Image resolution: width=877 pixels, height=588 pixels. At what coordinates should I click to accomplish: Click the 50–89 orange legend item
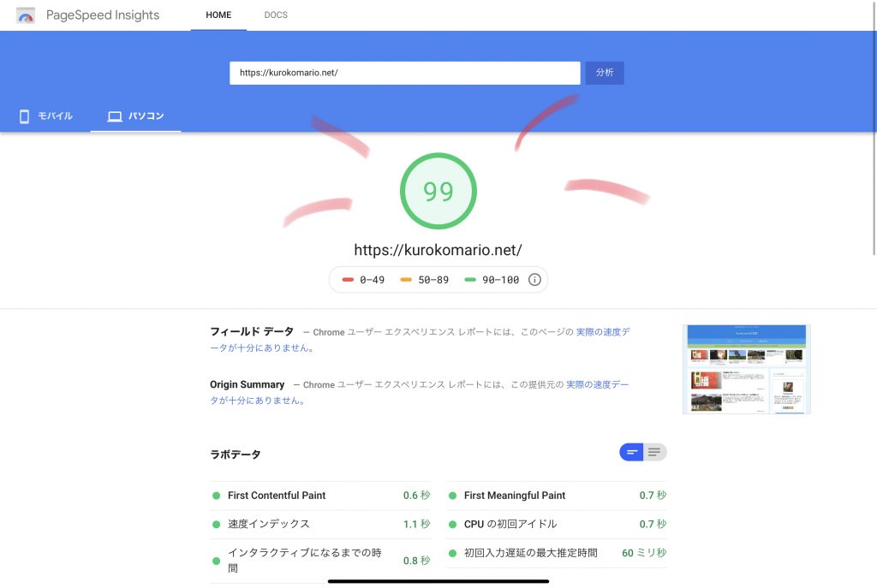coord(425,280)
